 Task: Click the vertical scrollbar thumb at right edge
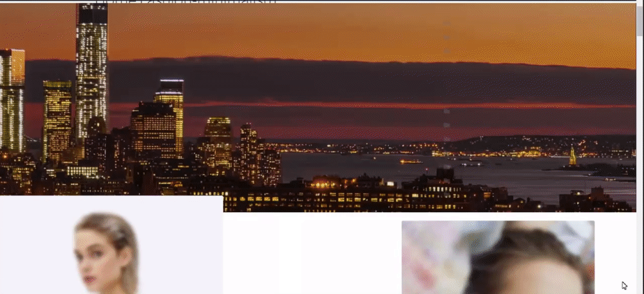pyautogui.click(x=640, y=21)
